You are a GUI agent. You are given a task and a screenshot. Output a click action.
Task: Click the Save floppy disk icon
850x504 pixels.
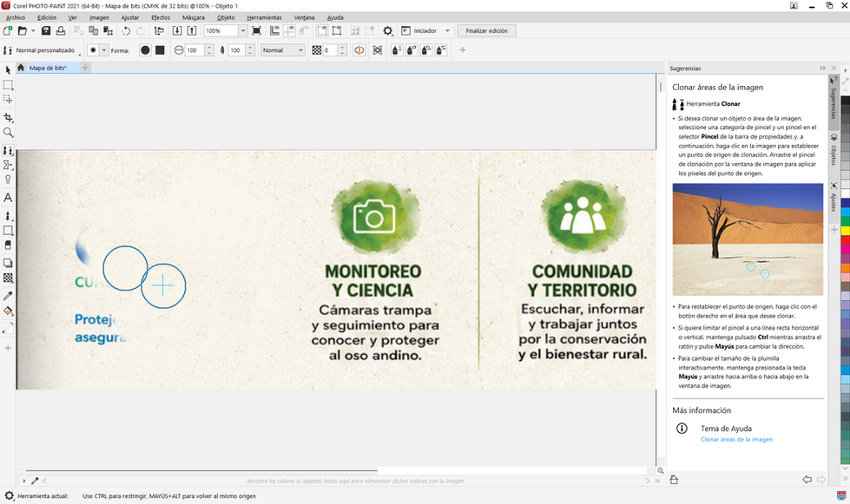tap(46, 31)
